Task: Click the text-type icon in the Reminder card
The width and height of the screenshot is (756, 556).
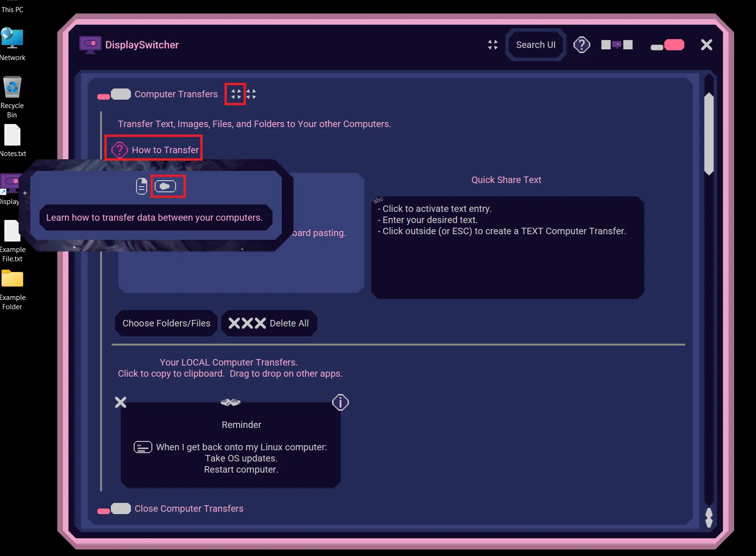Action: pyautogui.click(x=143, y=447)
